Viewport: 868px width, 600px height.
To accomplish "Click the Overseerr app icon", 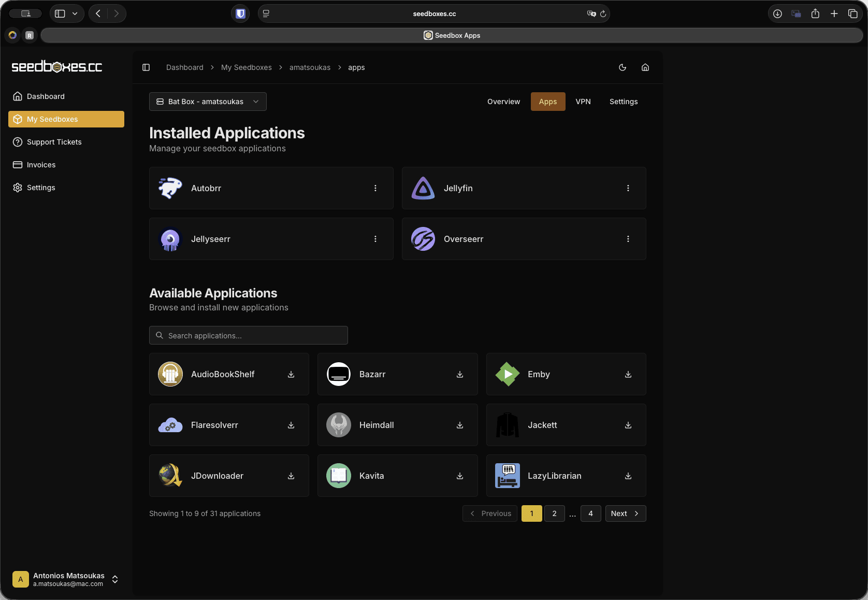I will click(x=423, y=239).
